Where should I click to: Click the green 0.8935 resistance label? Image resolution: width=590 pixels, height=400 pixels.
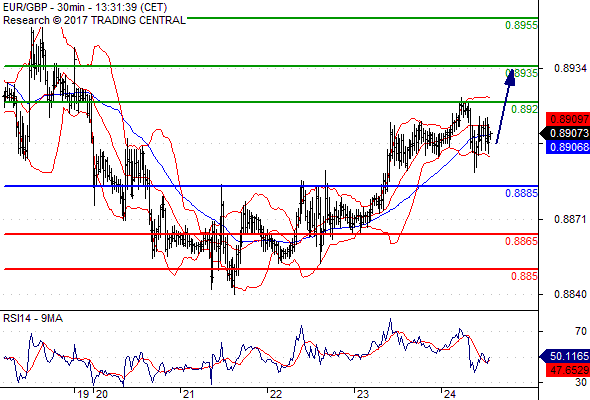tap(521, 73)
